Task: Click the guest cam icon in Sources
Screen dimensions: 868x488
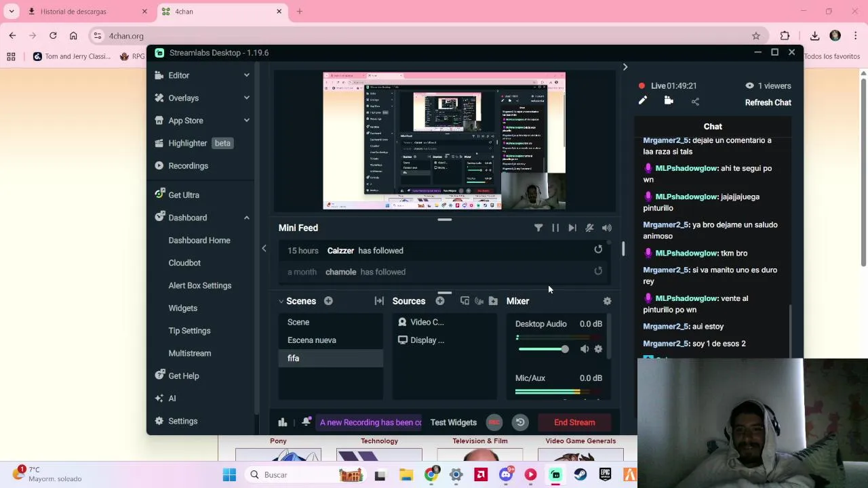Action: point(479,301)
